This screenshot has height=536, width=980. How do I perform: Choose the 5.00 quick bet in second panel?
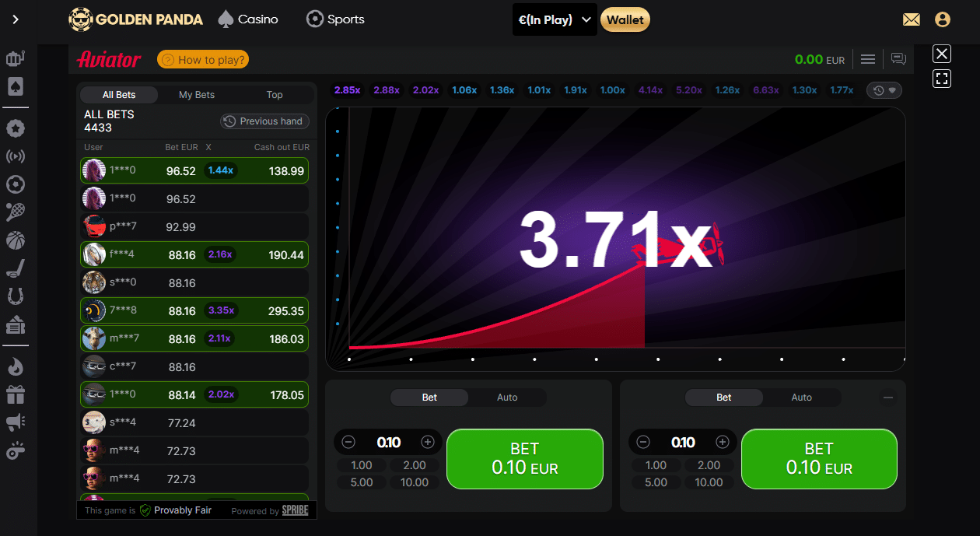click(x=656, y=482)
